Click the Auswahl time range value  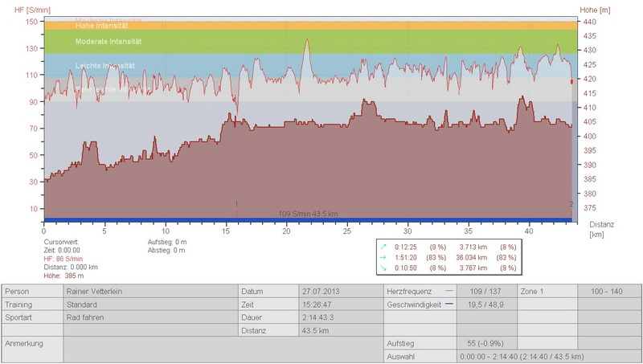(x=520, y=356)
